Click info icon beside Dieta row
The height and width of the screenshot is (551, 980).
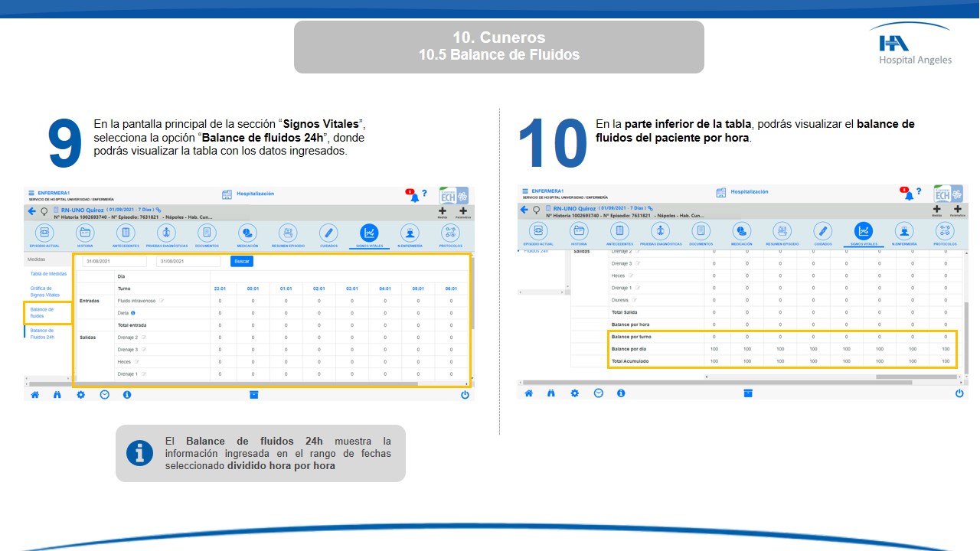tap(133, 313)
